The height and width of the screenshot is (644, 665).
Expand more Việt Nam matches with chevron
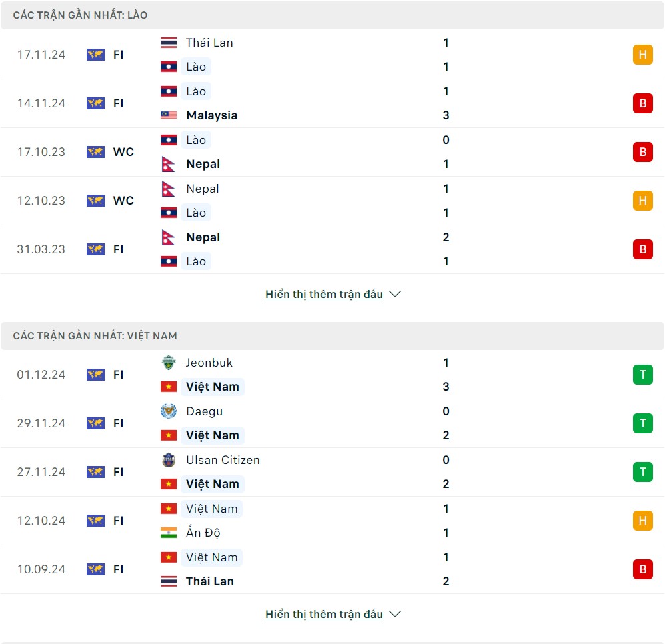point(395,614)
